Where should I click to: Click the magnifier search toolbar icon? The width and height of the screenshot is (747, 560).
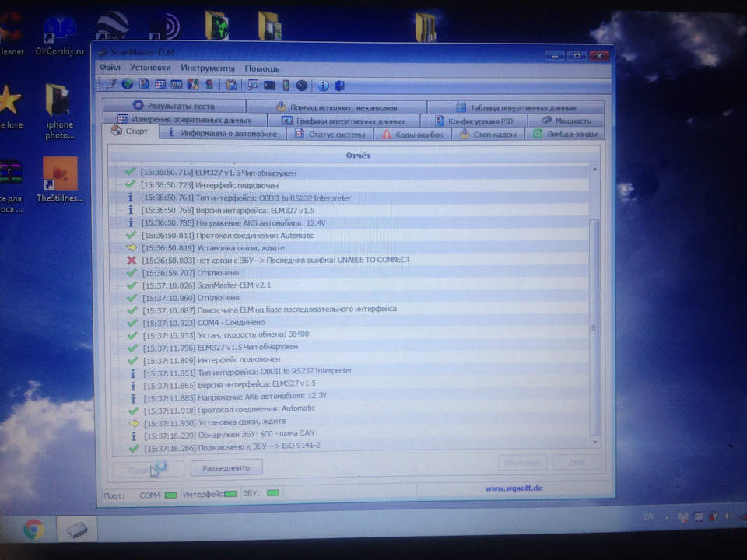(x=253, y=86)
